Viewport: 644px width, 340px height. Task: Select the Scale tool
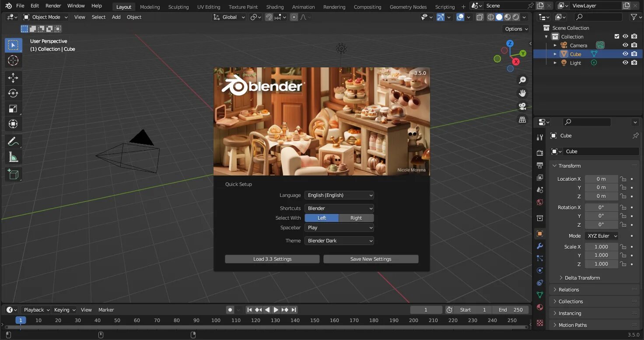[x=13, y=109]
